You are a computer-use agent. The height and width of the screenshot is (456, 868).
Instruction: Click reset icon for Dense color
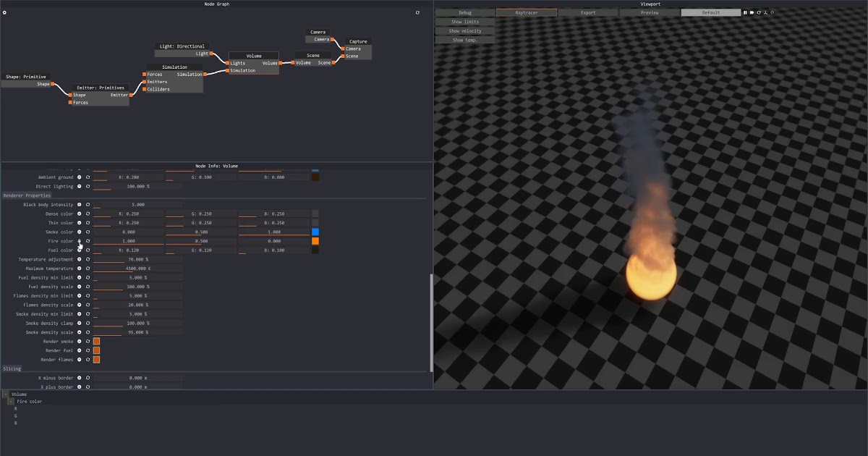tap(88, 214)
